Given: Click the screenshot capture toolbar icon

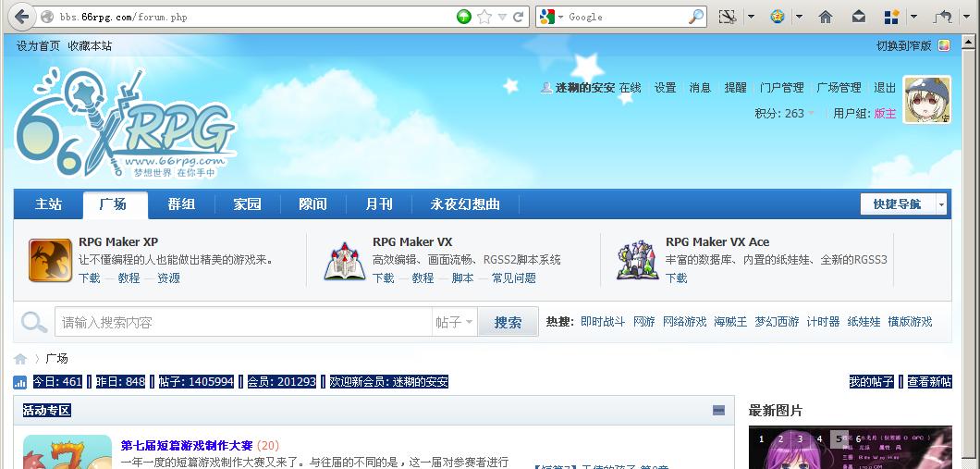Looking at the screenshot, I should pos(727,17).
